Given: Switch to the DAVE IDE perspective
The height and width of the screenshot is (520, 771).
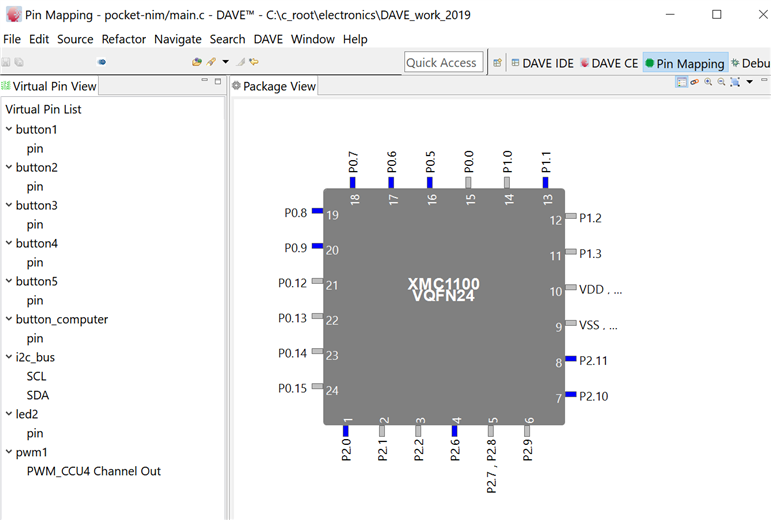Looking at the screenshot, I should pos(542,63).
